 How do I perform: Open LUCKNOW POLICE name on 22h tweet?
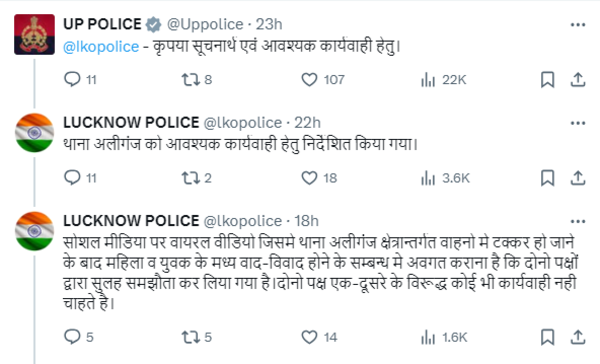[131, 122]
